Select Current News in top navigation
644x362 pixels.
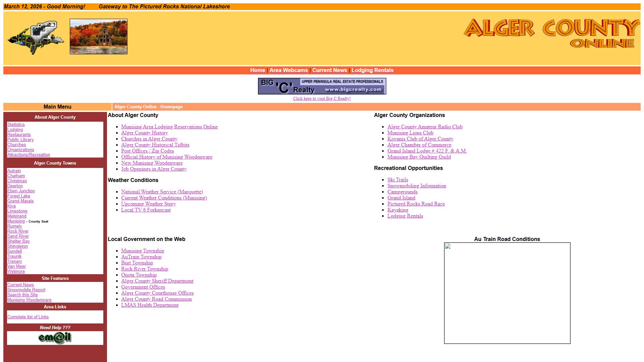(x=329, y=70)
